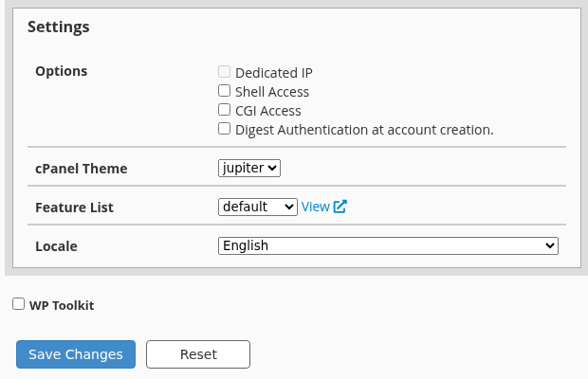This screenshot has width=588, height=379.
Task: Click the View feature list link
Action: pos(316,207)
